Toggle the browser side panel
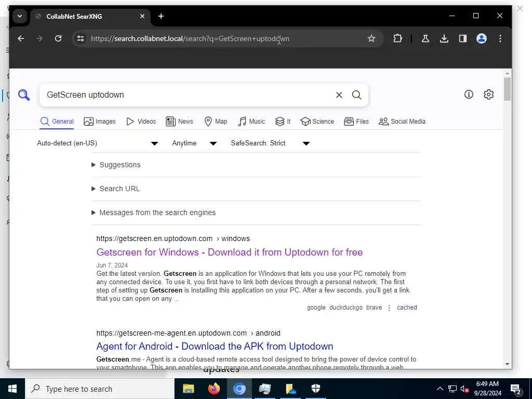 click(x=463, y=38)
